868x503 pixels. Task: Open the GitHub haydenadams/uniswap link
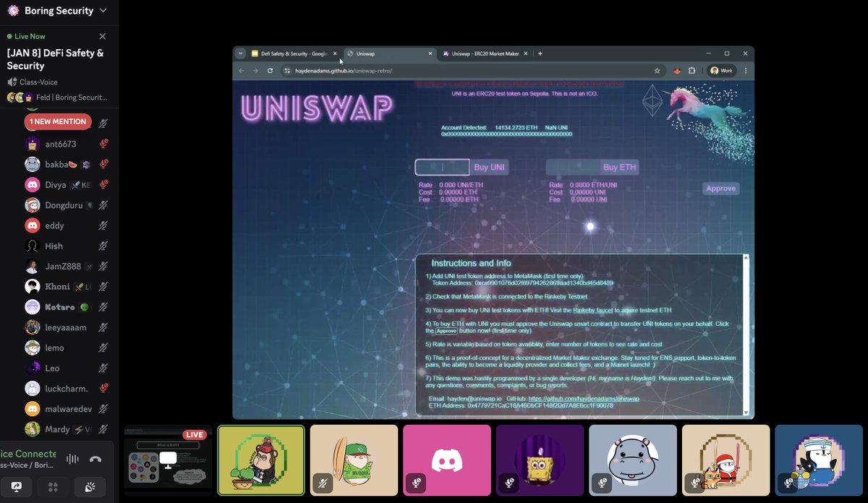(x=584, y=399)
